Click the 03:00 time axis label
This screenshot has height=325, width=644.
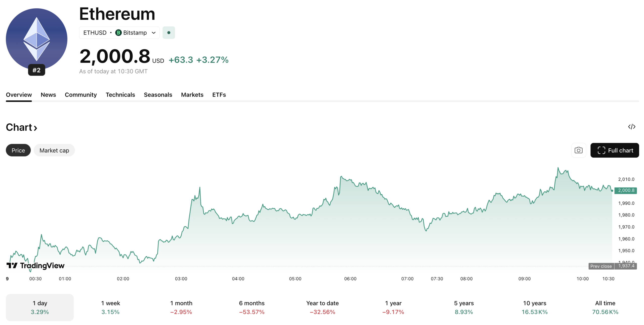tap(181, 279)
